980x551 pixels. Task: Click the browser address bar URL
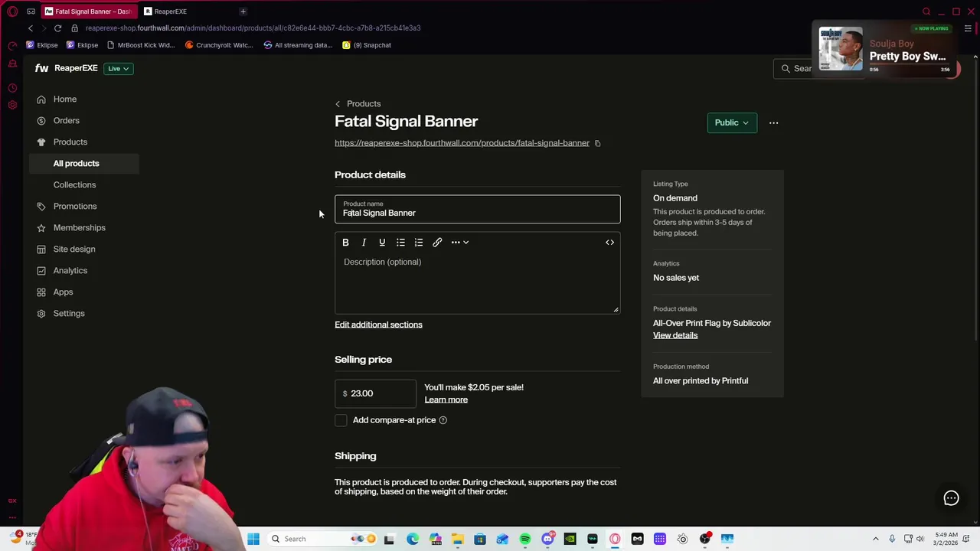point(253,28)
